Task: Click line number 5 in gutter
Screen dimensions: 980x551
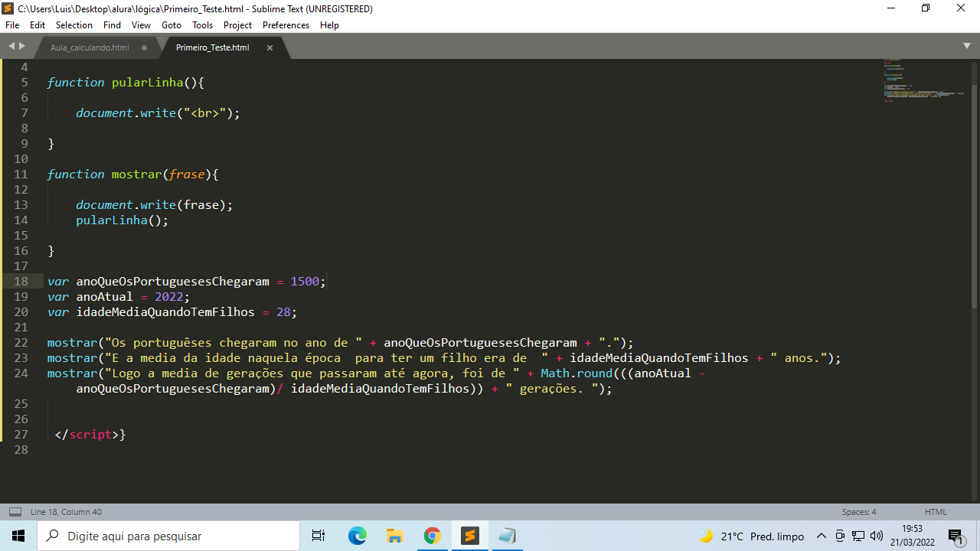Action: tap(24, 82)
